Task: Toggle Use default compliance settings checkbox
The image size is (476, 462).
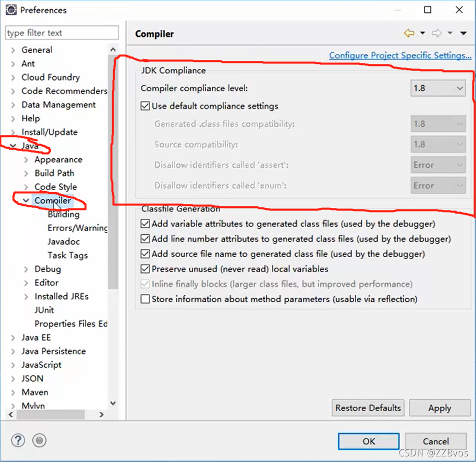Action: [x=145, y=106]
